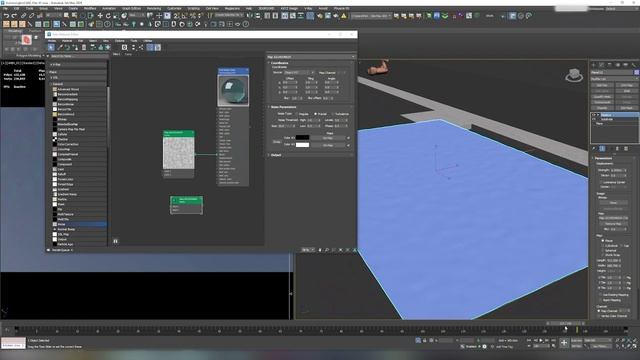Open coordinates Source dropdown
The width and height of the screenshot is (640, 360).
299,73
